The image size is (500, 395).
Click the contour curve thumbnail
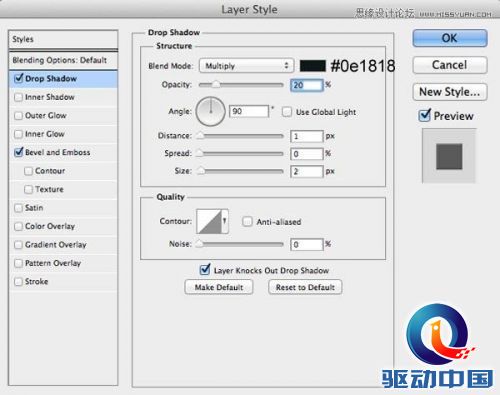209,221
